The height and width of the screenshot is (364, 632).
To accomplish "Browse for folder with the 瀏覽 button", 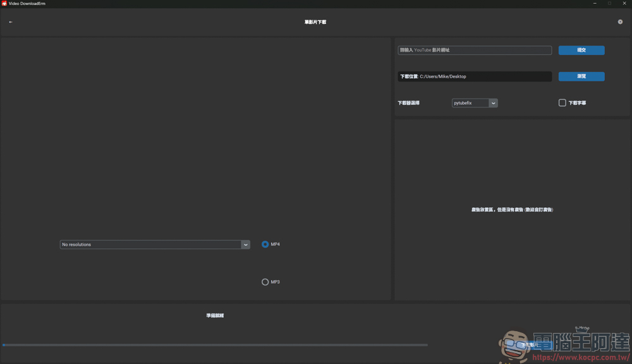I will pos(581,76).
